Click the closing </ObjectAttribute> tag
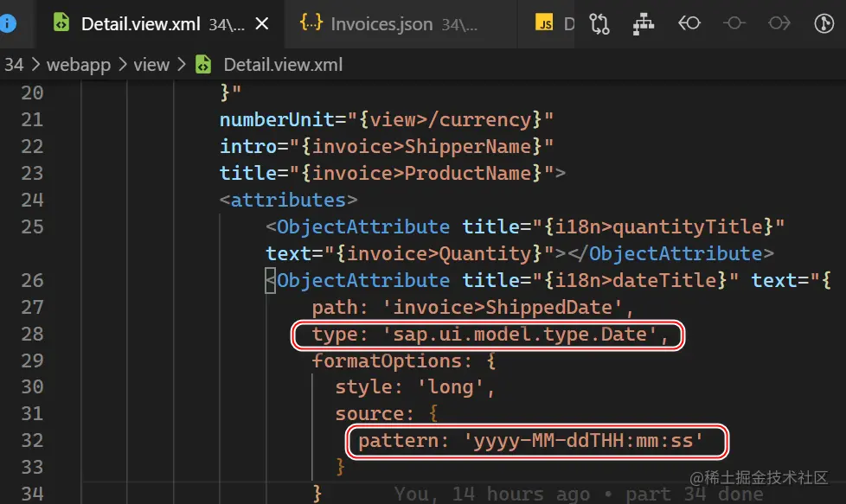This screenshot has width=846, height=504. click(x=670, y=254)
